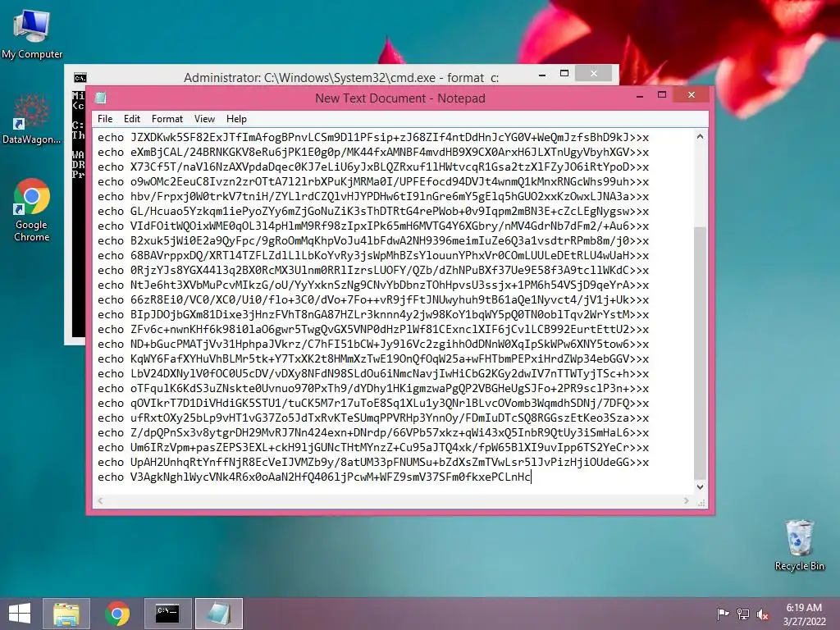Launch Chrome from the taskbar
840x630 pixels.
[x=117, y=614]
